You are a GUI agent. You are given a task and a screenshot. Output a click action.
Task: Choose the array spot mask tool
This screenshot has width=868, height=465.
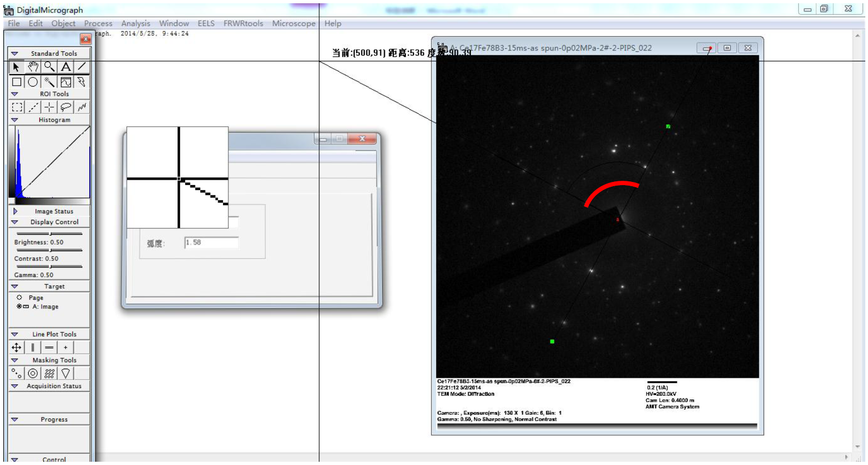point(49,374)
